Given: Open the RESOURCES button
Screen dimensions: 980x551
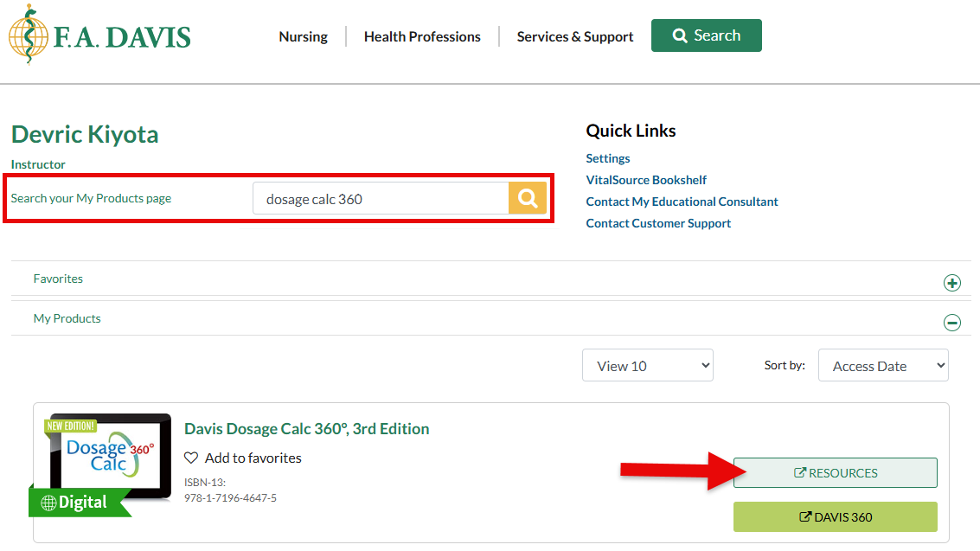Looking at the screenshot, I should click(835, 473).
